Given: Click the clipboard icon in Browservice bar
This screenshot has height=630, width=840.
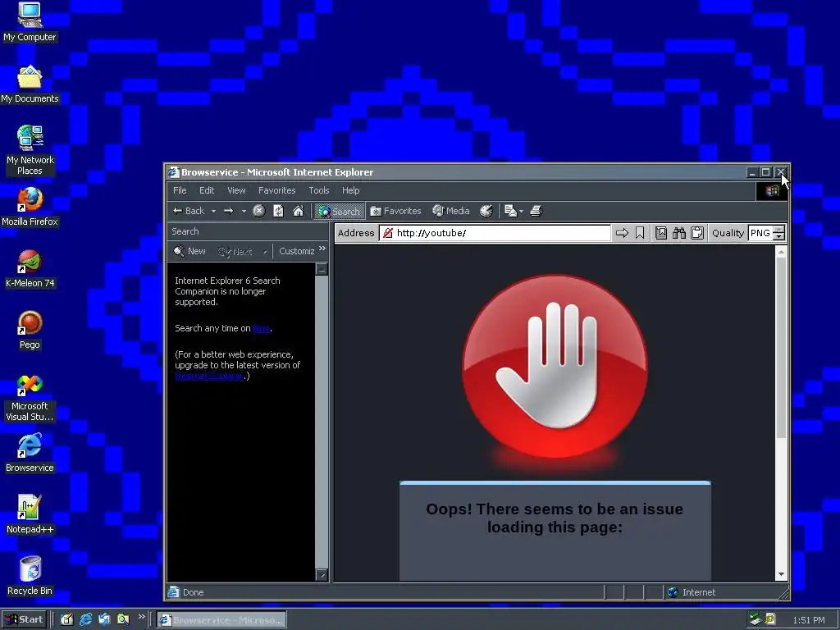Looking at the screenshot, I should (697, 233).
